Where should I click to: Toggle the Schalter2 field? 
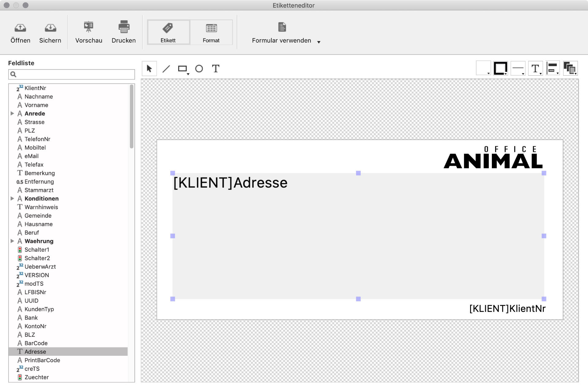(x=37, y=258)
